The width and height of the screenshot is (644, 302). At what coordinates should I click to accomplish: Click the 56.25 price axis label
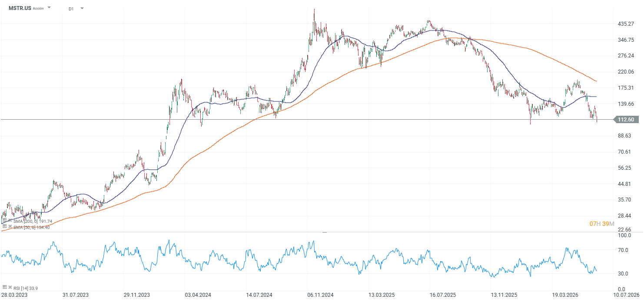pos(625,168)
